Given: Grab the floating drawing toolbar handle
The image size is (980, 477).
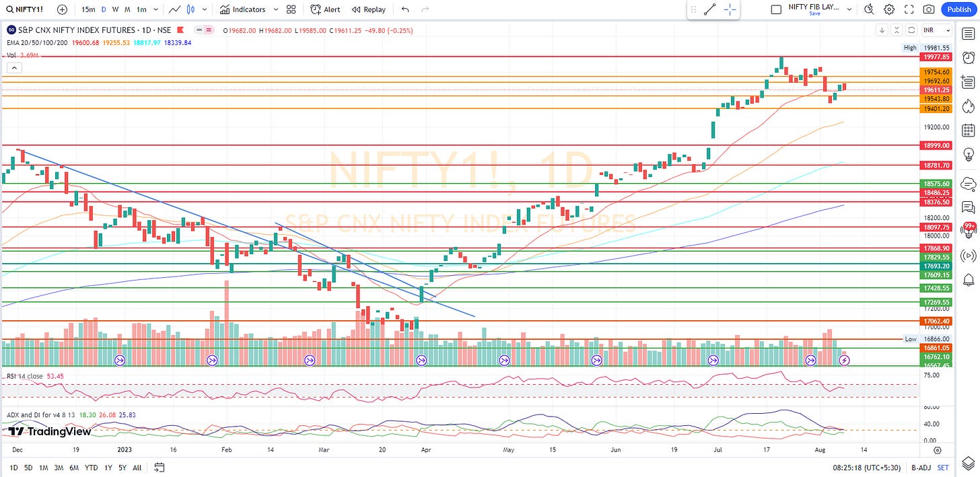Looking at the screenshot, I should (x=694, y=9).
